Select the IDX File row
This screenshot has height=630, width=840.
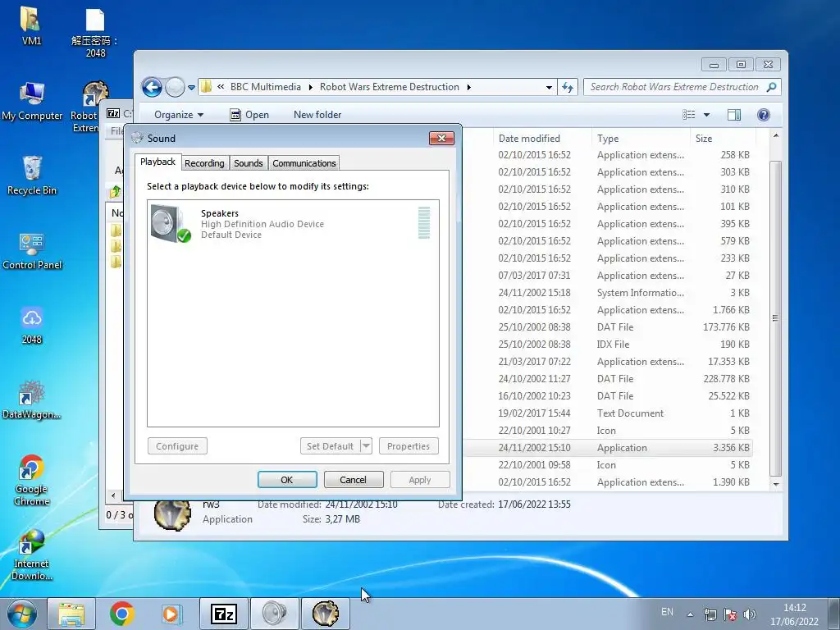coord(608,344)
